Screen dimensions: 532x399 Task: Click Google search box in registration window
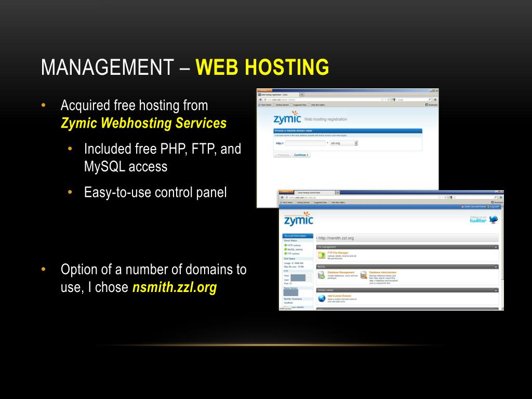(x=411, y=100)
